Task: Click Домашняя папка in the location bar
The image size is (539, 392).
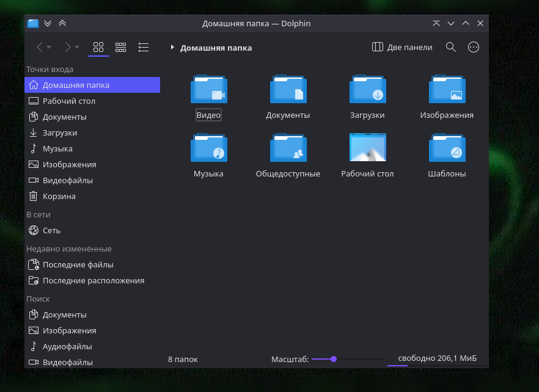Action: click(216, 48)
